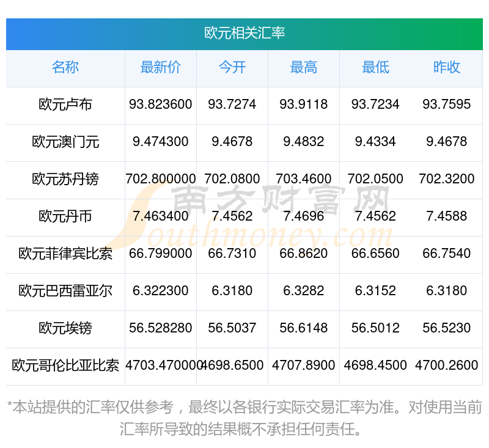Select the 欧元卢布 row name
The image size is (489, 448).
click(x=65, y=105)
